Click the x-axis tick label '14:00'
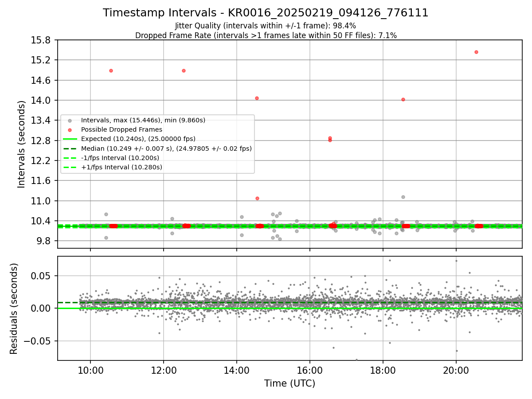 [x=237, y=370]
